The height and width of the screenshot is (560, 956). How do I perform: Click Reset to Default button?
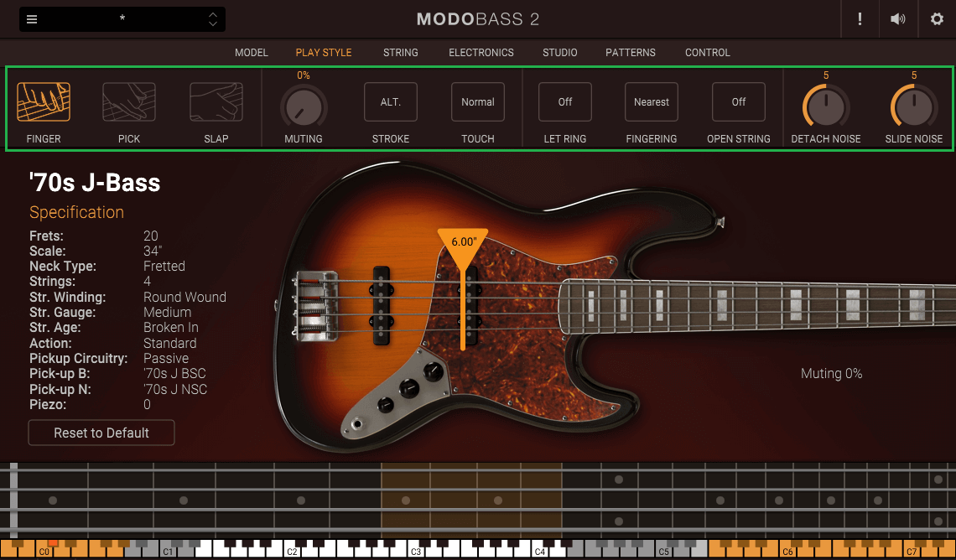tap(101, 433)
